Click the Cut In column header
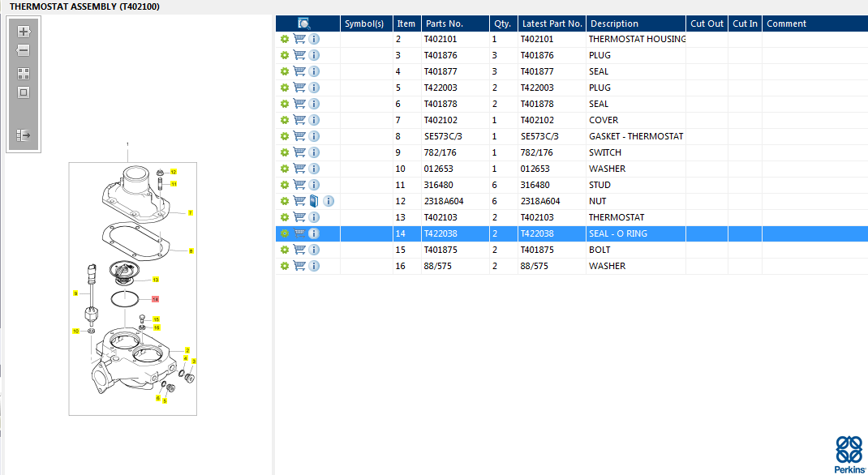868x475 pixels. point(746,24)
